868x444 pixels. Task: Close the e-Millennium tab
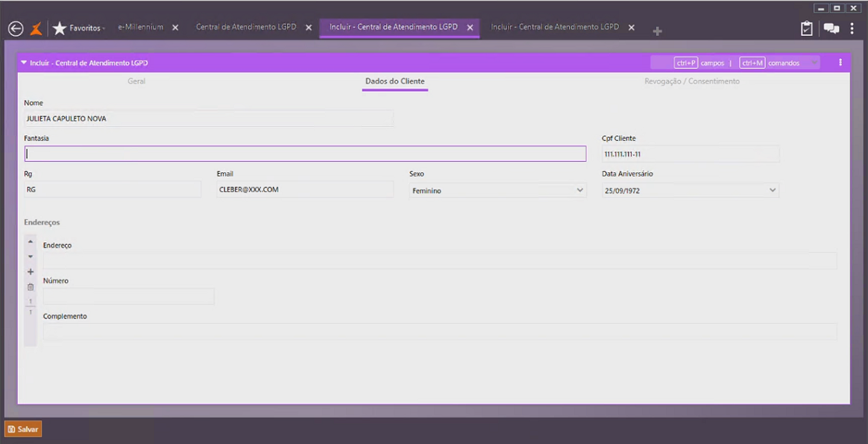pyautogui.click(x=175, y=27)
